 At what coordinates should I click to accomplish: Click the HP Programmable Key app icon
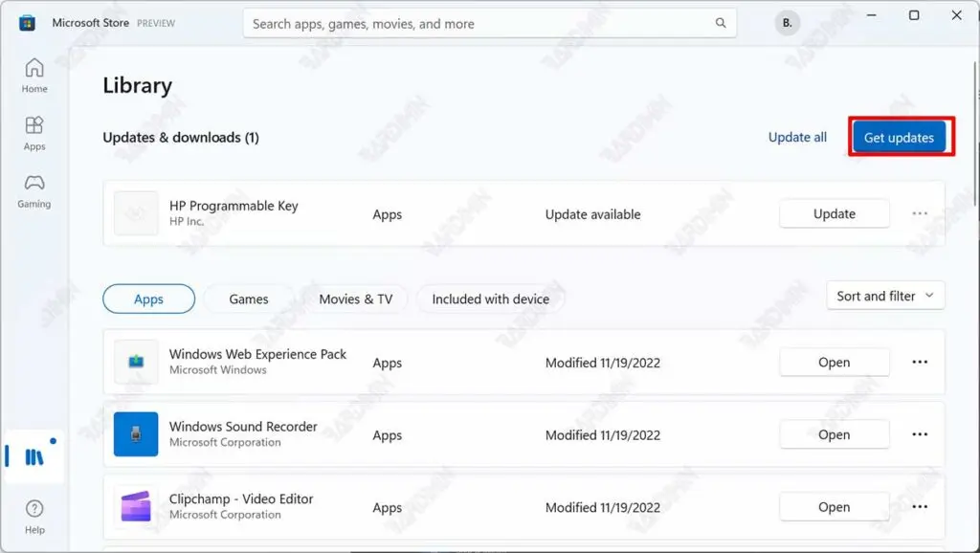click(136, 213)
